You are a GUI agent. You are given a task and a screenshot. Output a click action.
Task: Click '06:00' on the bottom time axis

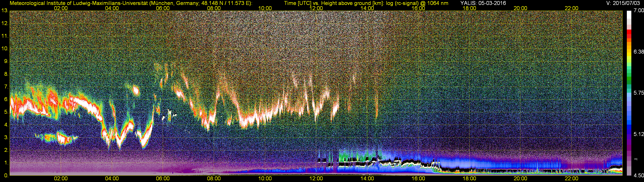(x=163, y=179)
